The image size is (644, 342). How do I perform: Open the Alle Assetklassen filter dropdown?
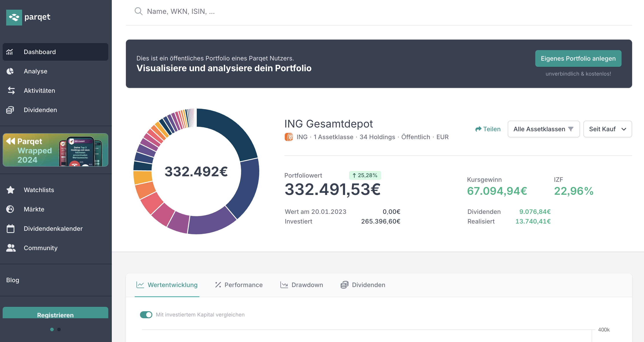coord(543,129)
